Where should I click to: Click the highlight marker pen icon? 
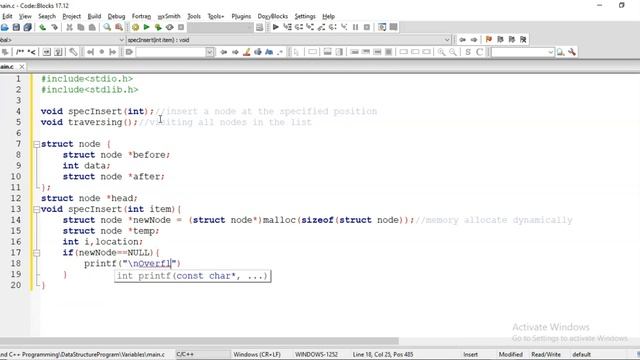(247, 52)
